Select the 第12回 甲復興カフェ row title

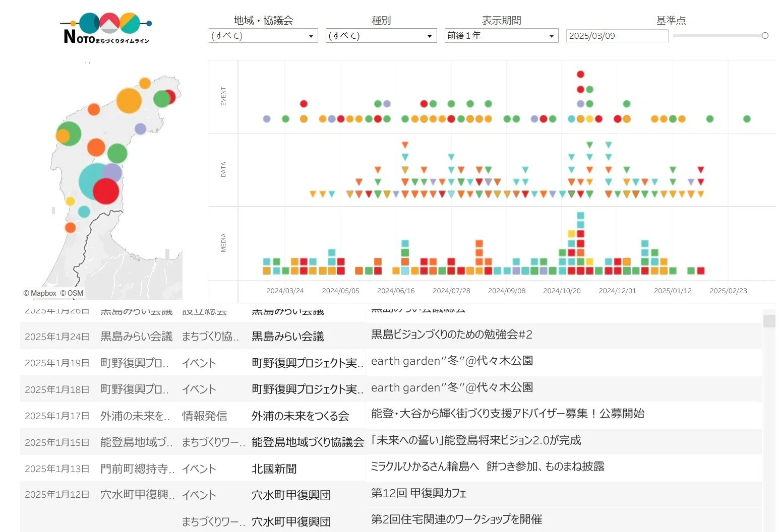pyautogui.click(x=418, y=493)
